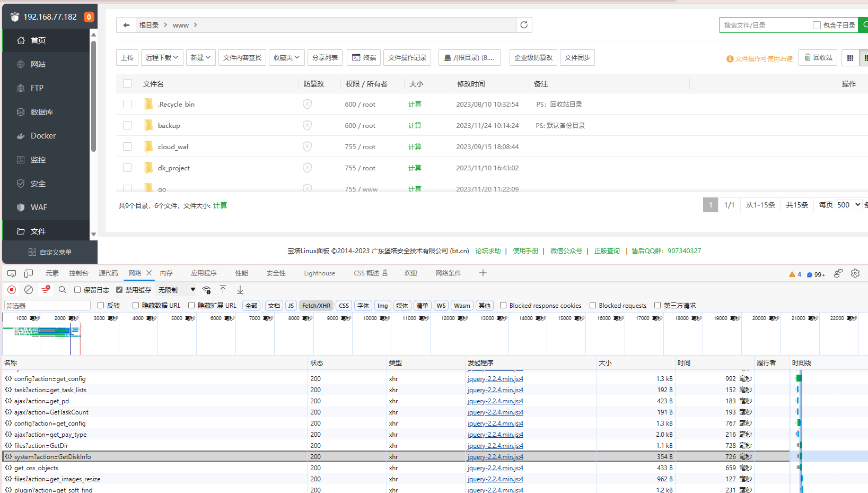
Task: Refresh the file list with reload icon
Action: (x=524, y=25)
